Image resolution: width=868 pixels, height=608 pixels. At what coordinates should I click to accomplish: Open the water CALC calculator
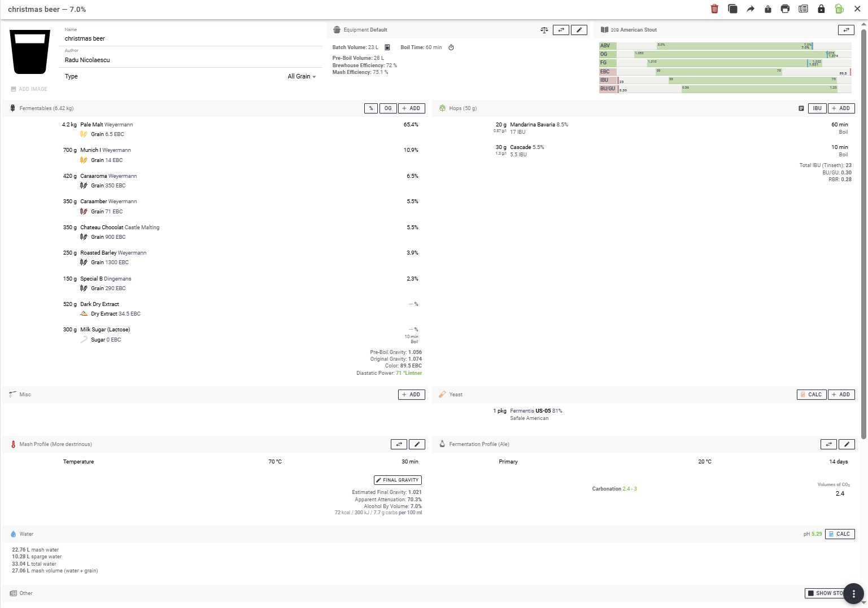[x=839, y=534]
